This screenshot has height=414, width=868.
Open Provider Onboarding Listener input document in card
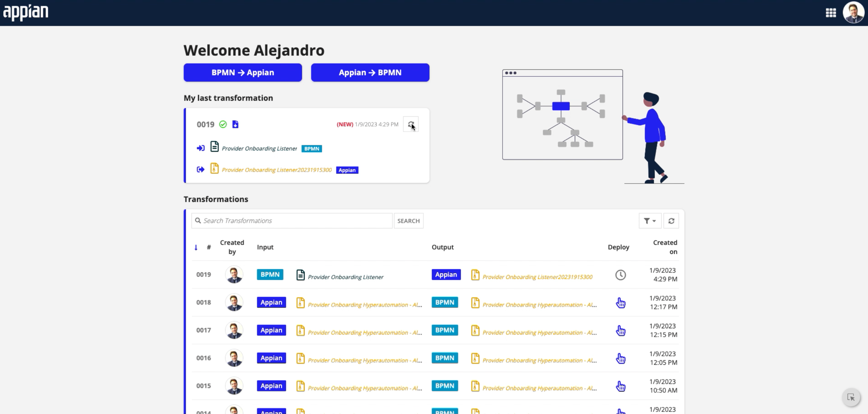(259, 148)
